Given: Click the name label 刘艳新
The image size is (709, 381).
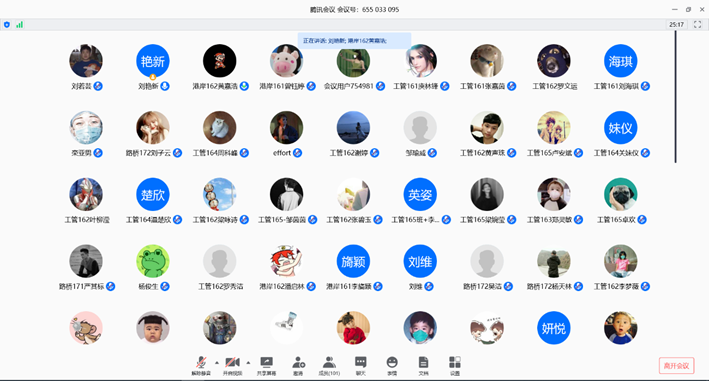Looking at the screenshot, I should point(148,86).
